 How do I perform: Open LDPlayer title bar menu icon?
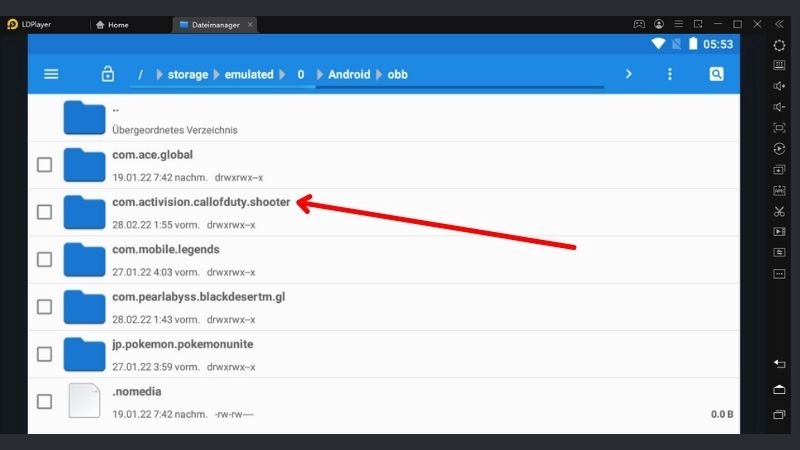679,24
